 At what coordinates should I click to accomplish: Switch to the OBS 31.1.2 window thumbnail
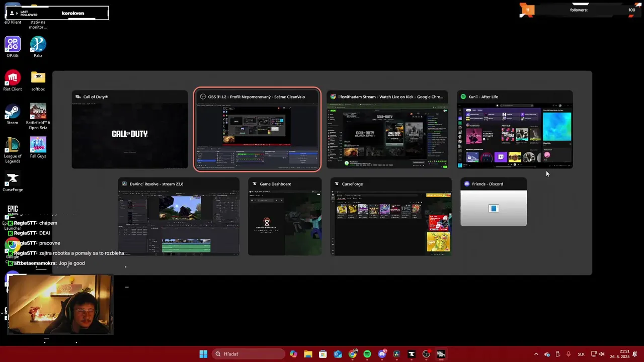coord(257,130)
